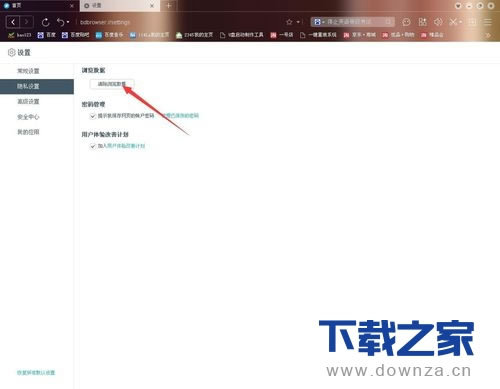Click the undo closed tab arrow icon
Viewport: 500px width, 389px height.
[60, 22]
